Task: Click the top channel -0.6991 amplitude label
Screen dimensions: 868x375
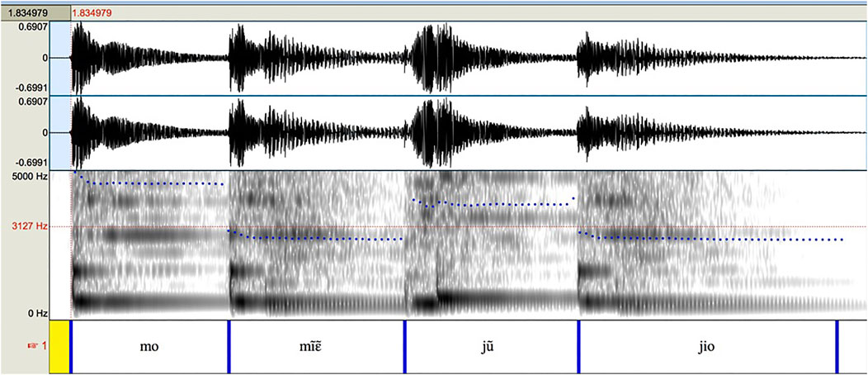Action: [x=33, y=88]
